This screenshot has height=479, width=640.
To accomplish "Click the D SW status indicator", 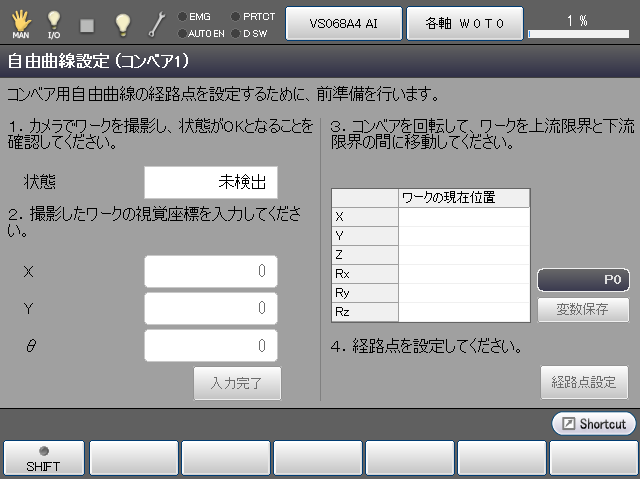I will pyautogui.click(x=252, y=33).
